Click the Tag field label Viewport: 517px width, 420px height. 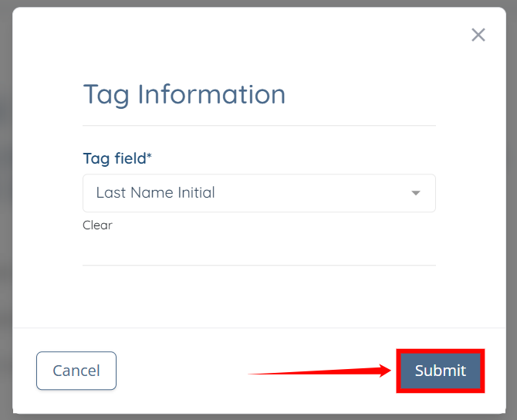point(114,158)
